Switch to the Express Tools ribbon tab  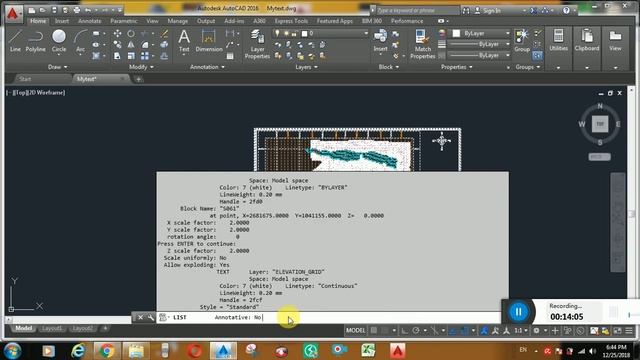[291, 21]
